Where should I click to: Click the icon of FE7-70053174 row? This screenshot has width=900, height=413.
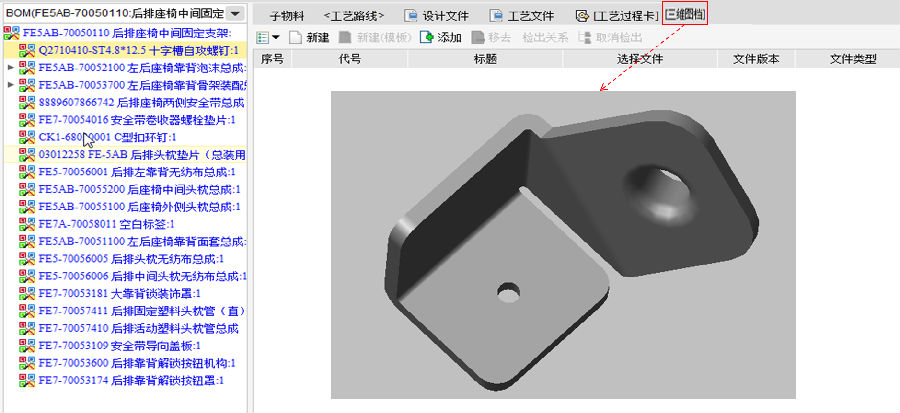click(x=27, y=380)
